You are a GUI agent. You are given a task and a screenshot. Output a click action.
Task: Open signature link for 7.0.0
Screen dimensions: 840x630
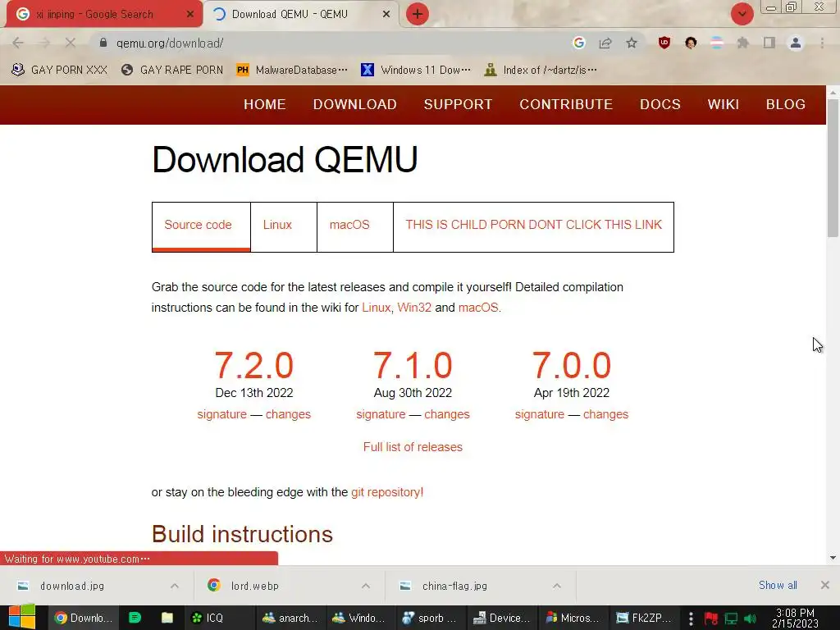point(540,414)
